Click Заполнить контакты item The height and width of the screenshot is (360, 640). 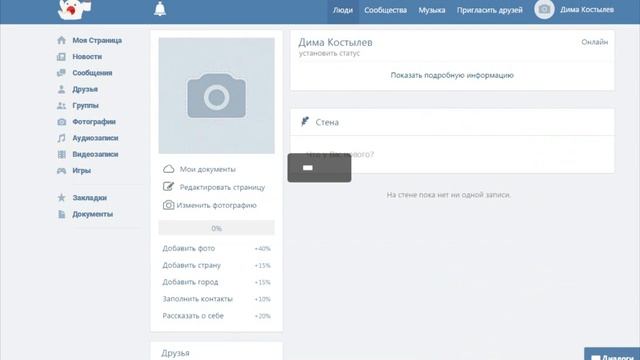(x=216, y=299)
